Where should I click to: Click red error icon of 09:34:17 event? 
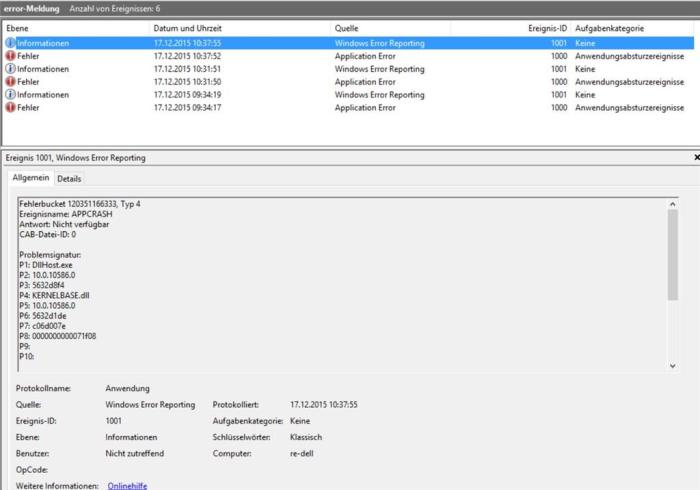10,107
